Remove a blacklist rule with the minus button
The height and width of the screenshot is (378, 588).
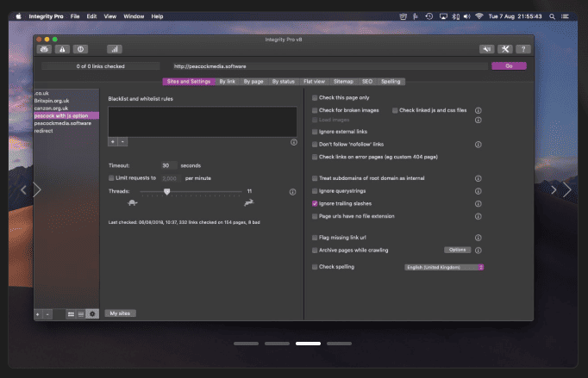coord(122,141)
